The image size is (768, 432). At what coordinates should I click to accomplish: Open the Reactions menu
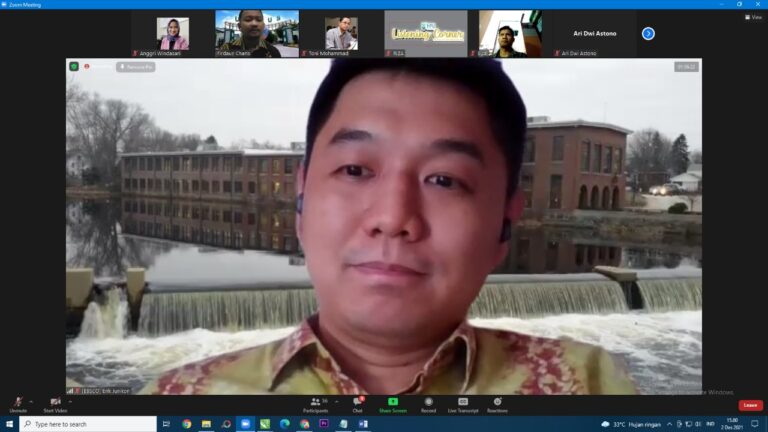(x=497, y=403)
